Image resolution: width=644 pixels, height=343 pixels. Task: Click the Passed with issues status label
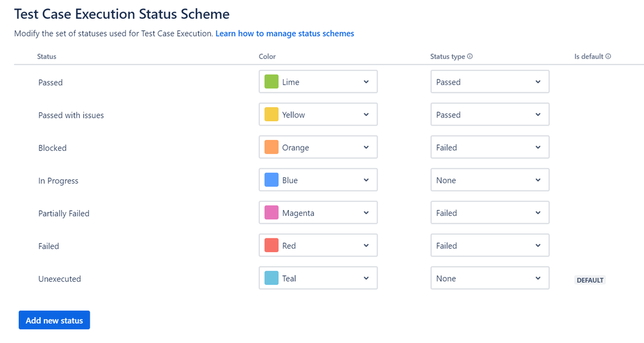[x=71, y=115]
